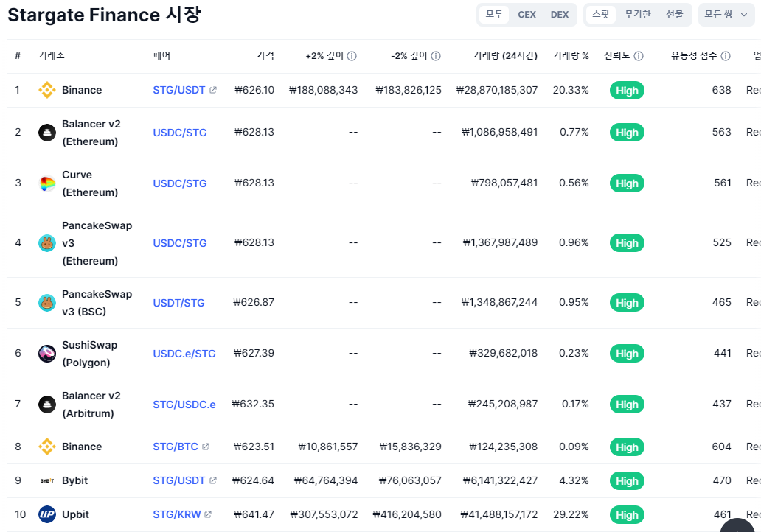Open the Curve USDC/STG pair link
This screenshot has height=532, width=761.
(x=180, y=183)
